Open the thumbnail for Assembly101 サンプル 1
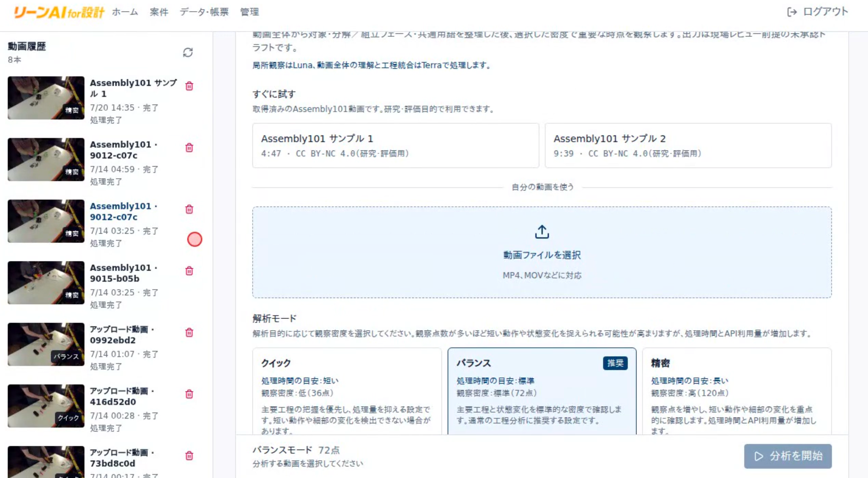Viewport: 868px width, 478px height. (46, 98)
